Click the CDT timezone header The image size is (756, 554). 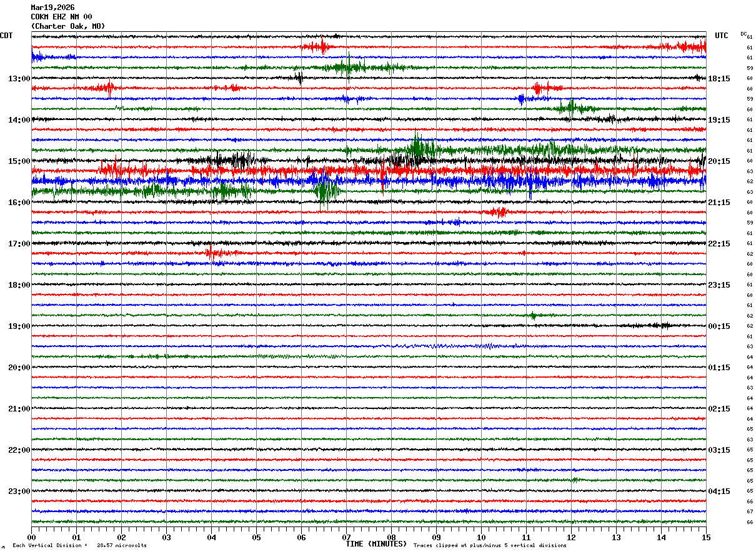tap(6, 36)
